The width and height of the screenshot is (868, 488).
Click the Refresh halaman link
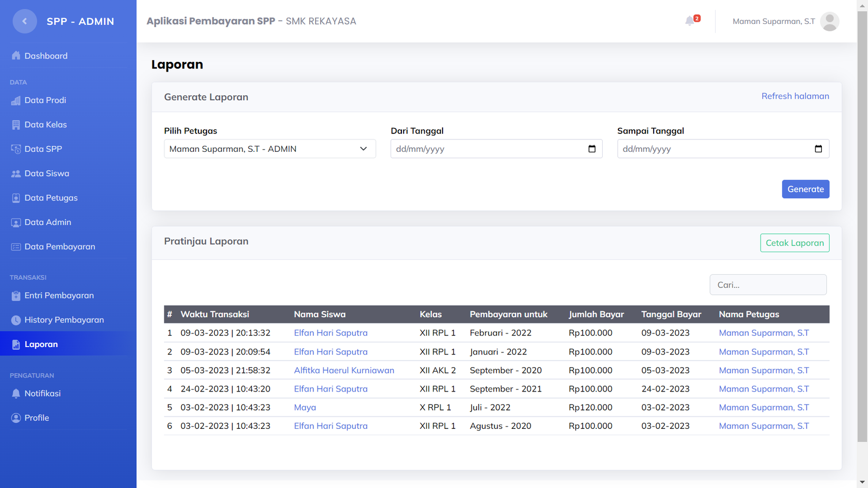tap(795, 96)
